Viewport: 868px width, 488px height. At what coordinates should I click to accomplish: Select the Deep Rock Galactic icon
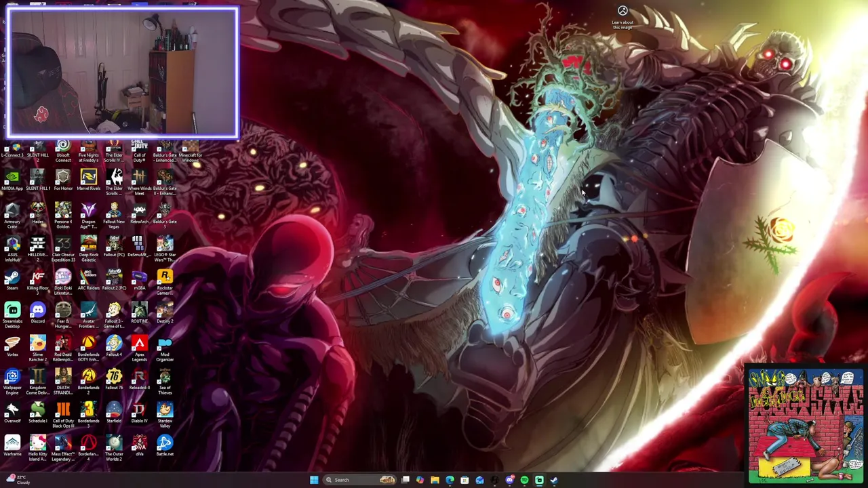point(88,249)
